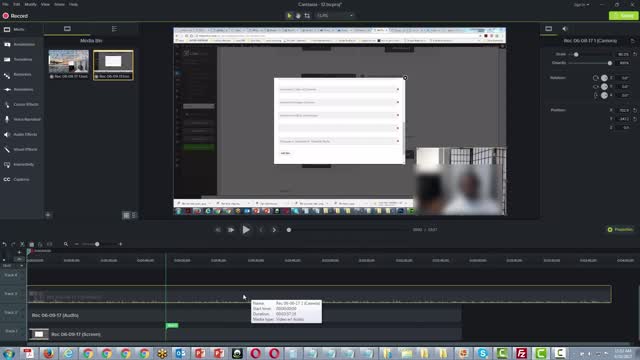Click the green Share button
The width and height of the screenshot is (640, 360).
click(x=623, y=16)
